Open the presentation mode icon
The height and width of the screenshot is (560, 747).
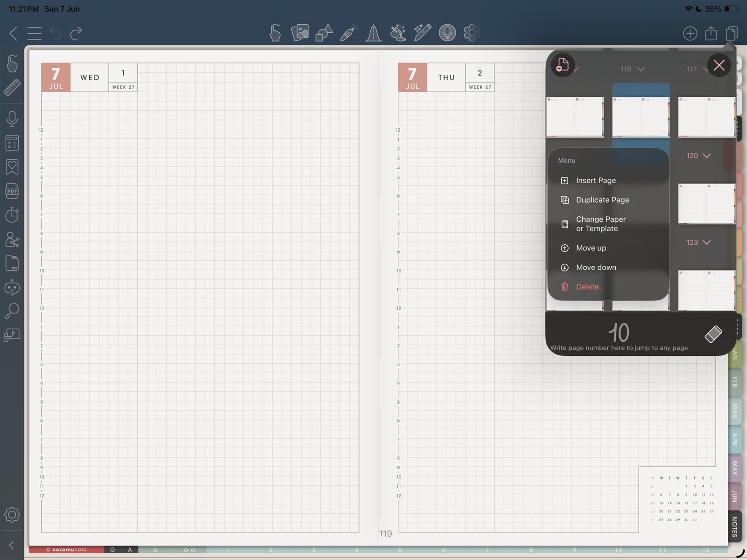click(12, 335)
